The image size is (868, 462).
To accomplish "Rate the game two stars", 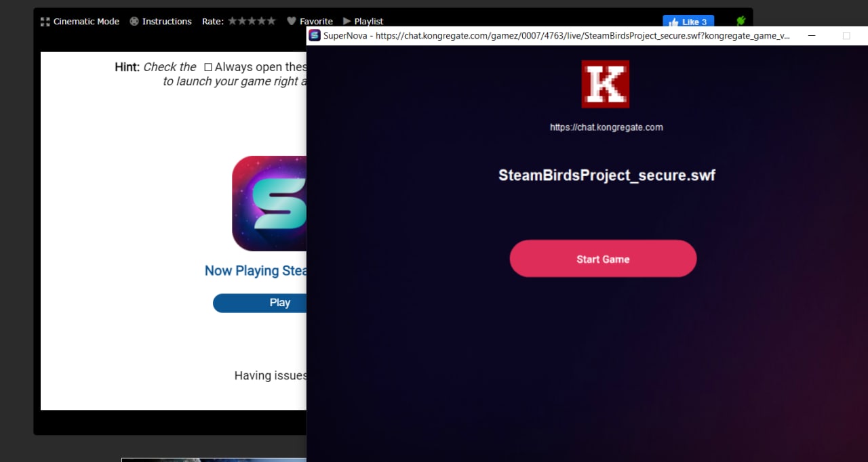I will point(242,21).
